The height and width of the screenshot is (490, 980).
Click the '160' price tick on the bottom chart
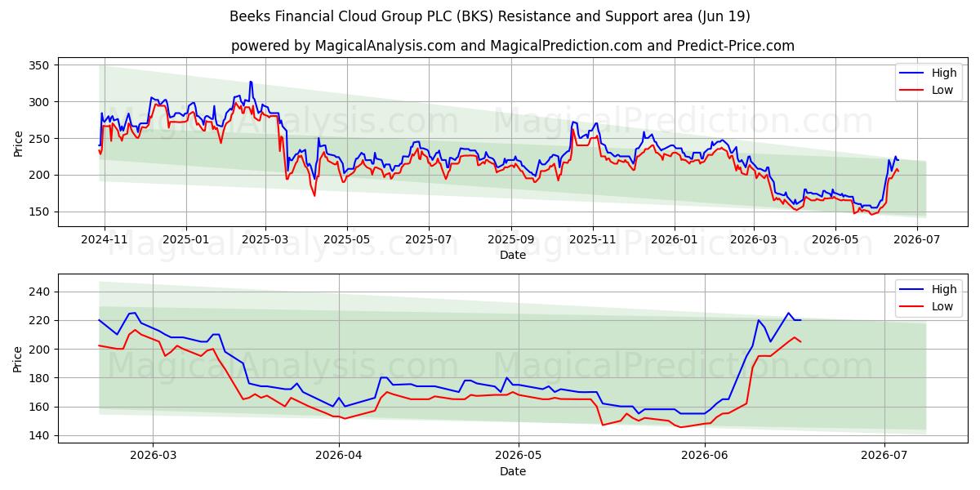[x=40, y=407]
